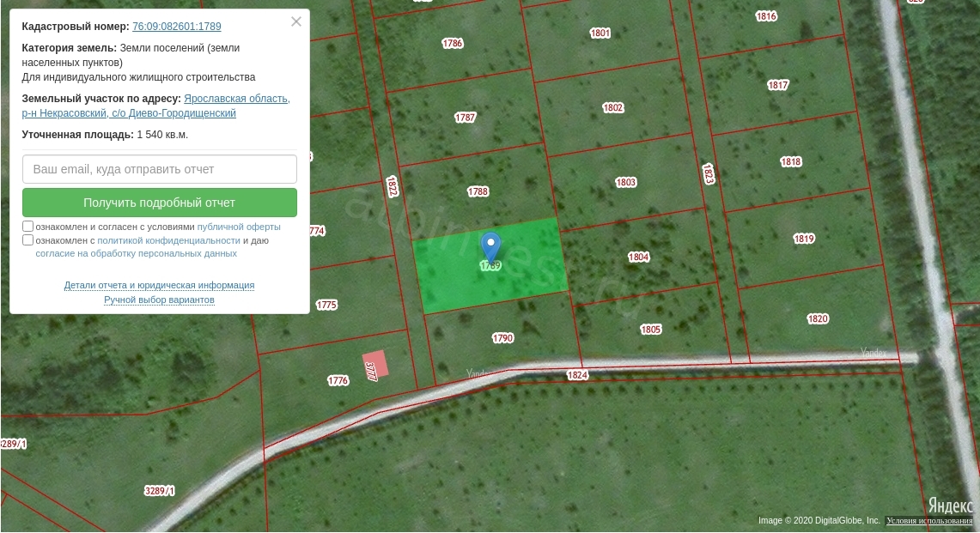Select parcel label 1803 on map
Viewport: 980px width, 533px height.
click(x=626, y=183)
